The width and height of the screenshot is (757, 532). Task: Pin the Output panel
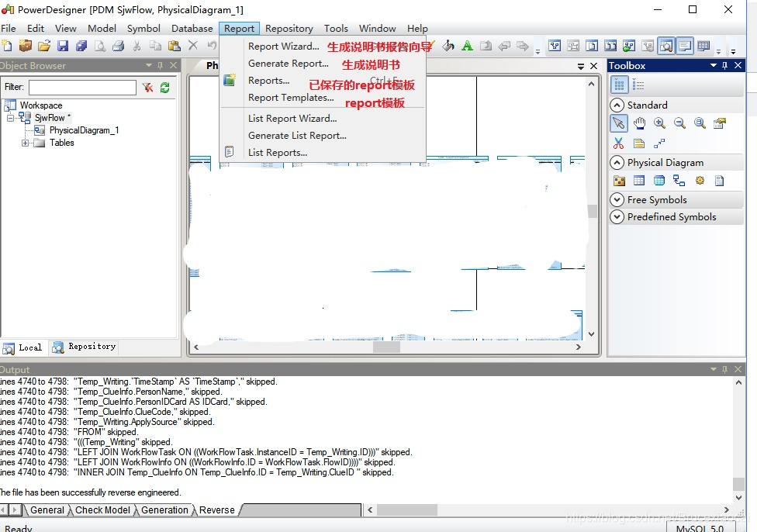coord(724,369)
